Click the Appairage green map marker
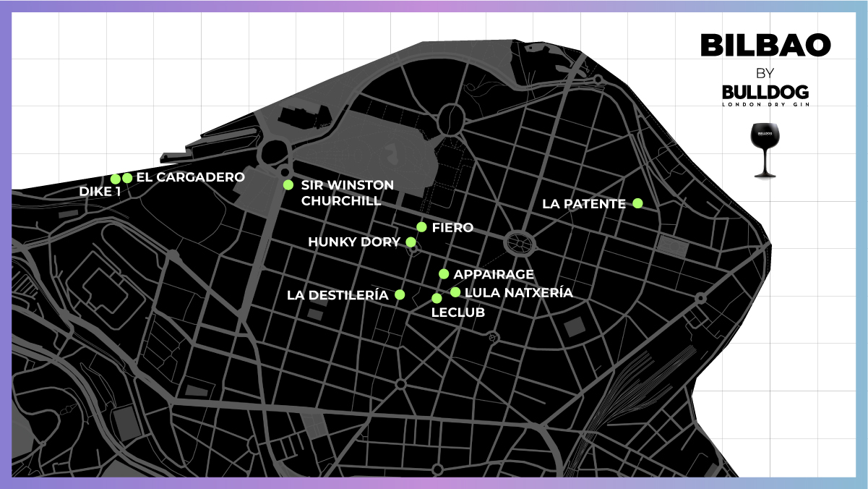Viewport: 868px width, 489px height. coord(444,274)
